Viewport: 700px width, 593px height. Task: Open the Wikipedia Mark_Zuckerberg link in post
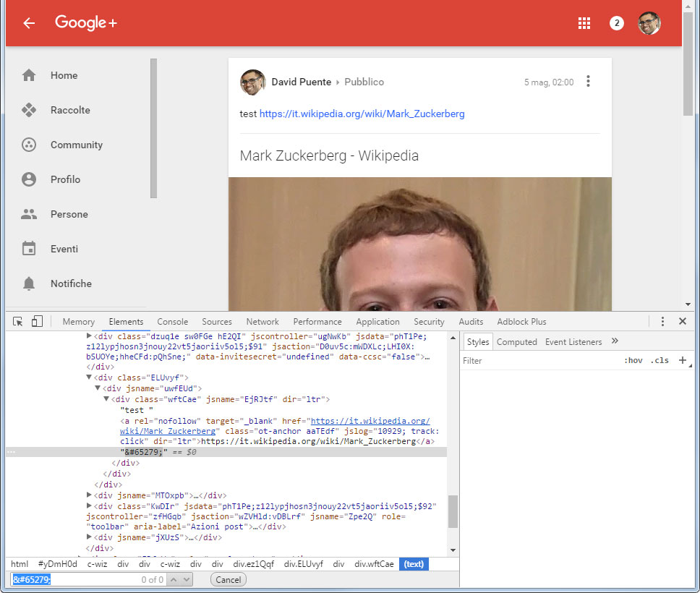coord(362,114)
